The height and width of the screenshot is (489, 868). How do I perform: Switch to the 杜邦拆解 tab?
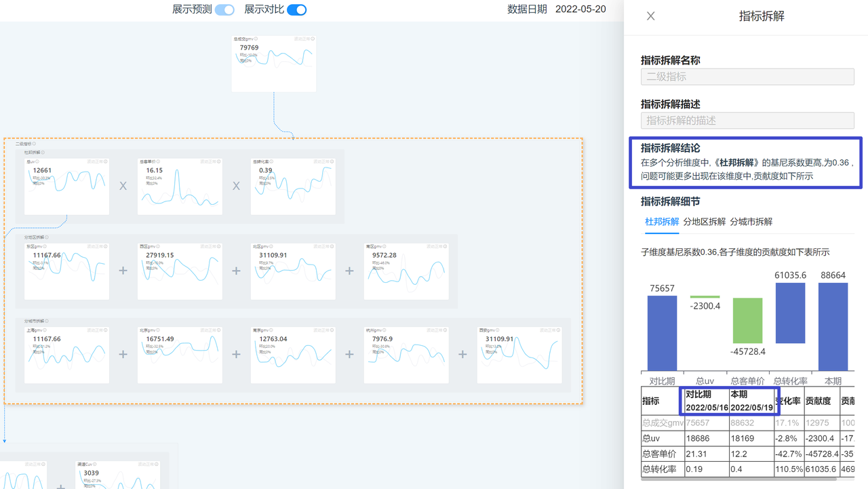point(662,222)
